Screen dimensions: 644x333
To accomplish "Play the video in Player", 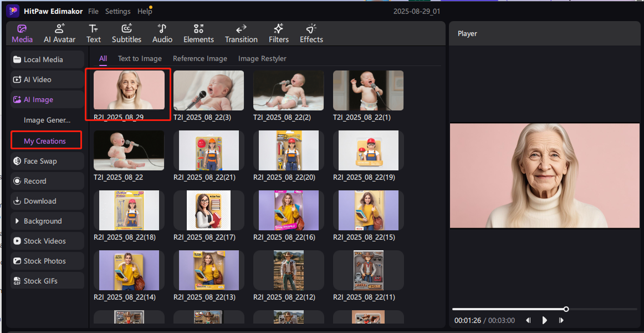I will [545, 320].
